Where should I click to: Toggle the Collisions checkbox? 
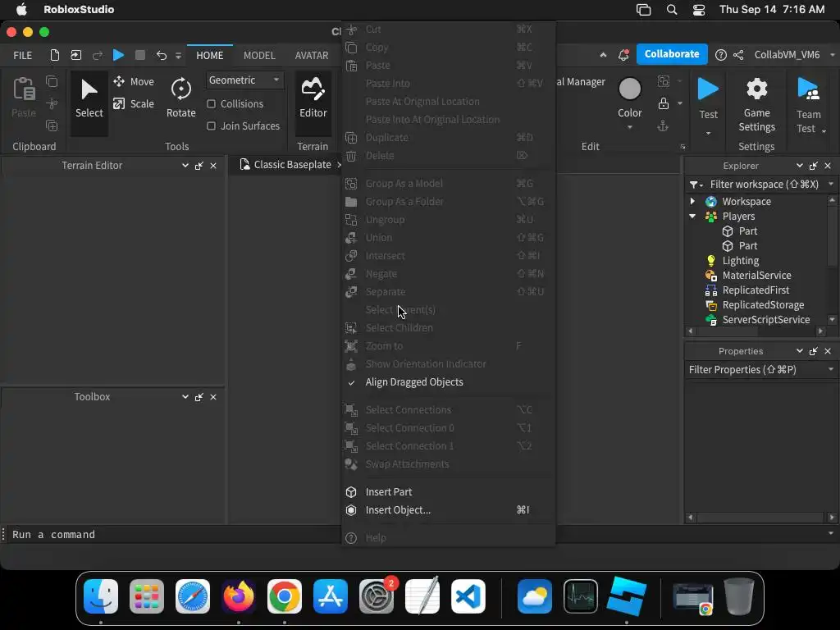[x=211, y=104]
